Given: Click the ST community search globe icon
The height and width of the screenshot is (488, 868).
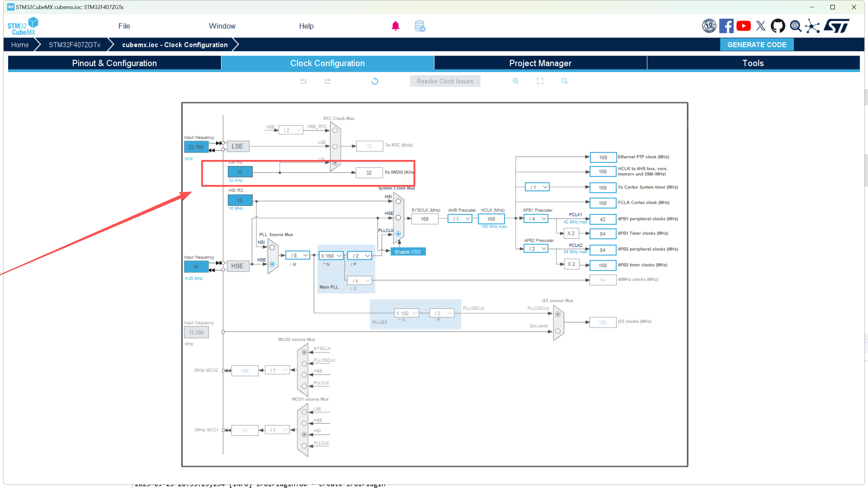Looking at the screenshot, I should 796,26.
